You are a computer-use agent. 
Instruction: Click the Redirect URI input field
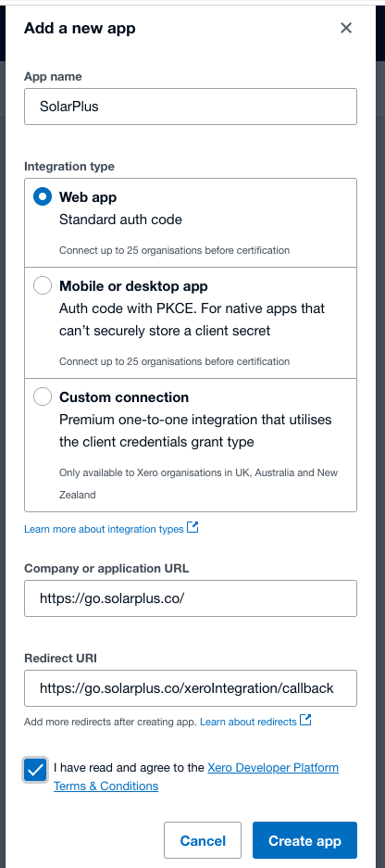(191, 688)
